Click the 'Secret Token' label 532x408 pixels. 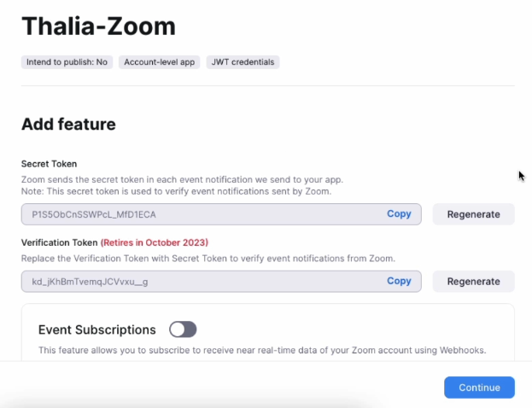coord(50,164)
